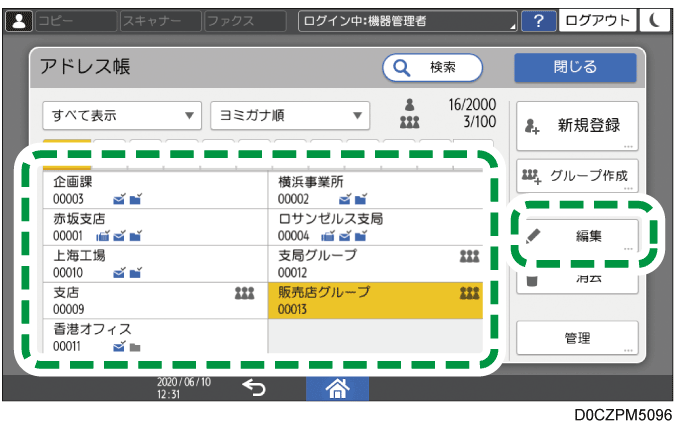Click the ログアウト button

pyautogui.click(x=597, y=21)
